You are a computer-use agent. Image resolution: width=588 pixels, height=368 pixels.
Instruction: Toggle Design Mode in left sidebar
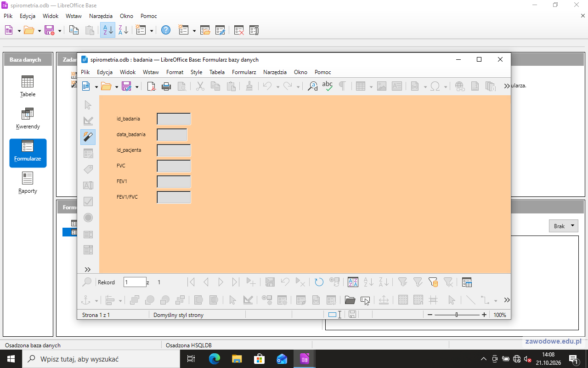coord(88,121)
